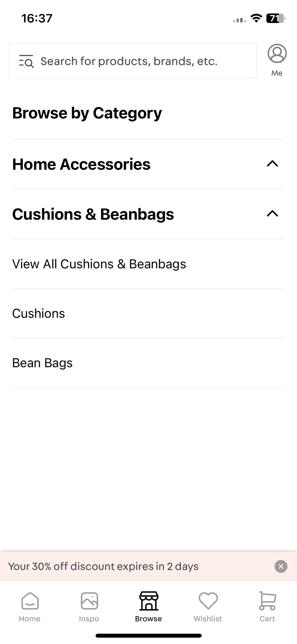Dismiss the 30% off discount banner
Image resolution: width=297 pixels, height=644 pixels.
[x=281, y=567]
